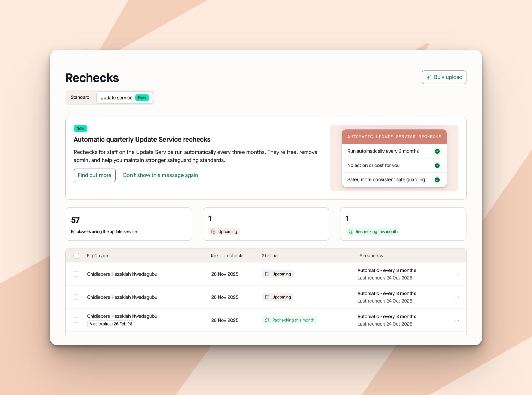
Task: Click the Automatic Update Service Rechecks banner header
Action: click(394, 137)
